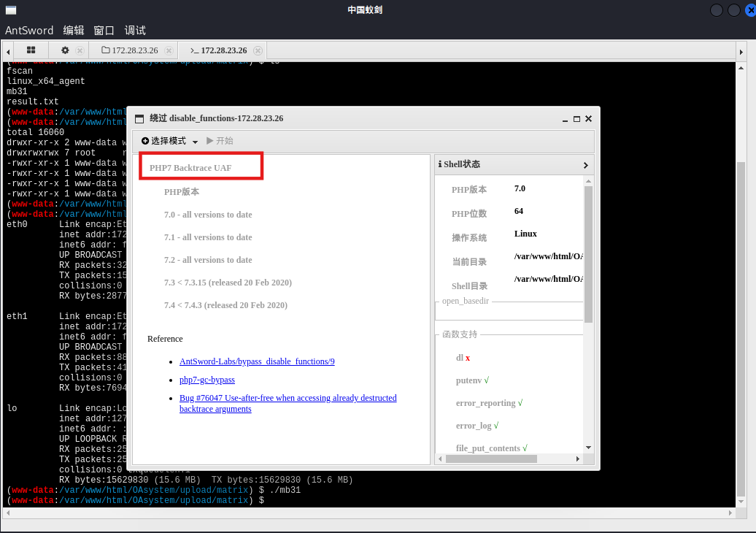Maximize the disable_functions dialog

[576, 119]
